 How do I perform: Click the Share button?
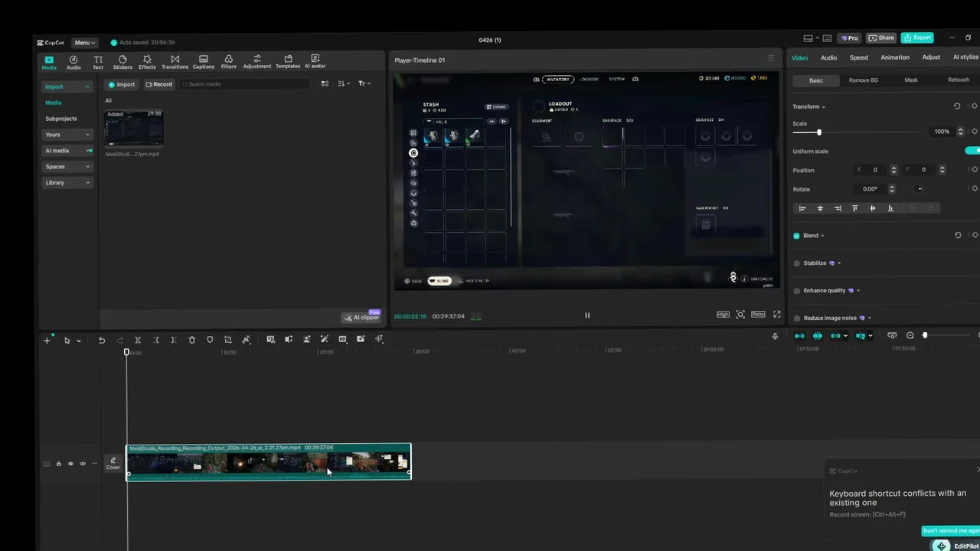(882, 37)
